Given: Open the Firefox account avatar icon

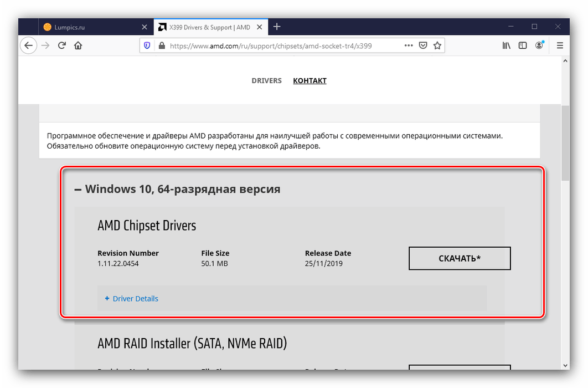Looking at the screenshot, I should (x=539, y=45).
